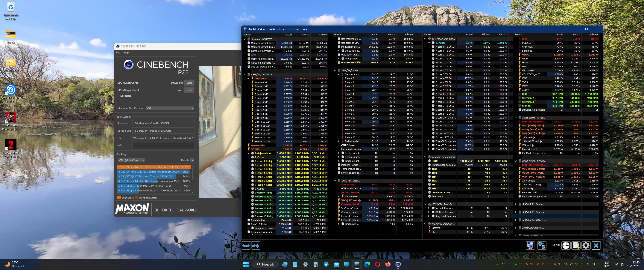Image resolution: width=644 pixels, height=270 pixels.
Task: Collapse the Sistema: GIGABYTE sensor group
Action: [x=244, y=39]
